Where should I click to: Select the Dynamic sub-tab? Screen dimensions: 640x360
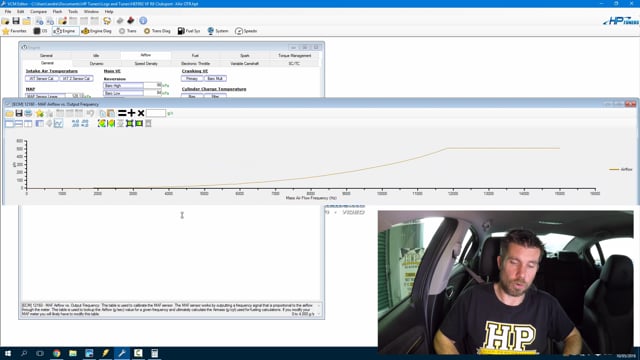(x=97, y=64)
